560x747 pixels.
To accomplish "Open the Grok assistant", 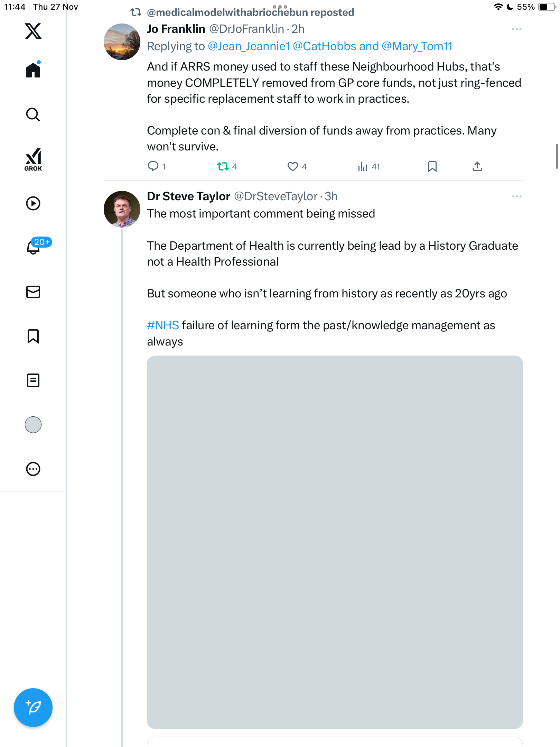I will pyautogui.click(x=33, y=159).
